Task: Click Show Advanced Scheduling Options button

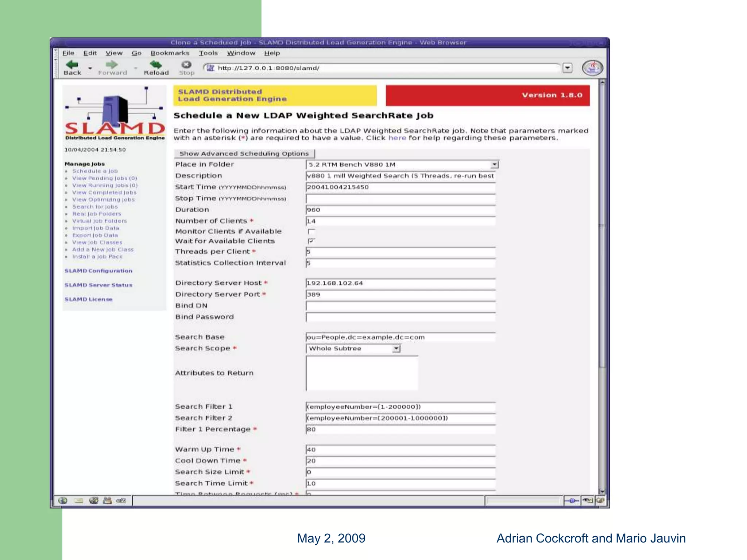Action: coord(244,153)
